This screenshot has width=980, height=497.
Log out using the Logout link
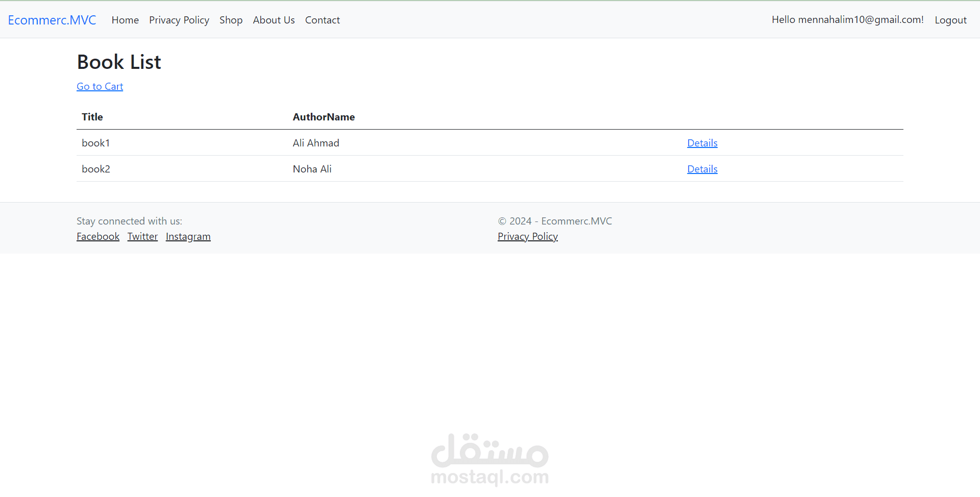[950, 20]
